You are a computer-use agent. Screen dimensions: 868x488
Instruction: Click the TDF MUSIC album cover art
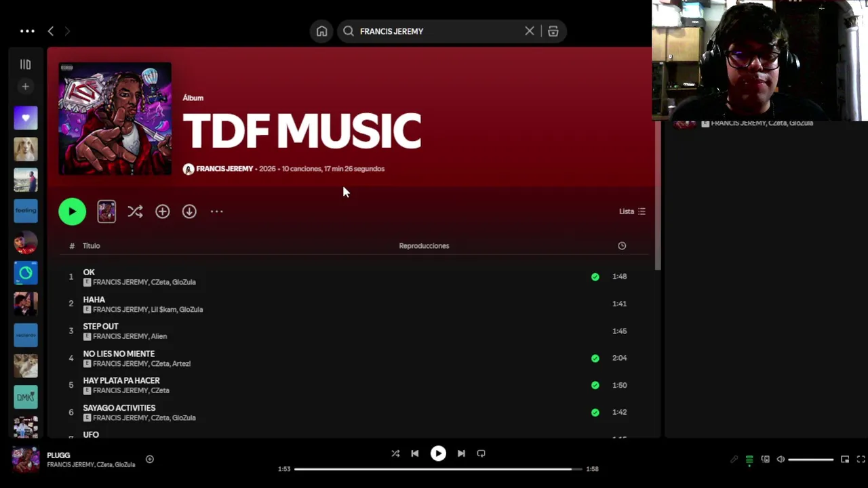tap(115, 119)
